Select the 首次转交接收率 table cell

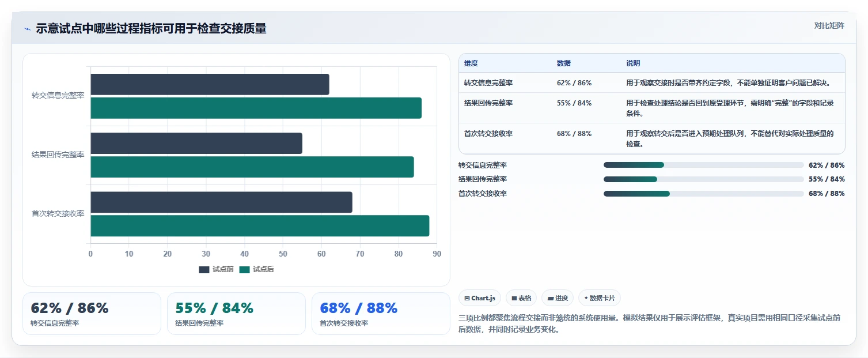point(488,134)
